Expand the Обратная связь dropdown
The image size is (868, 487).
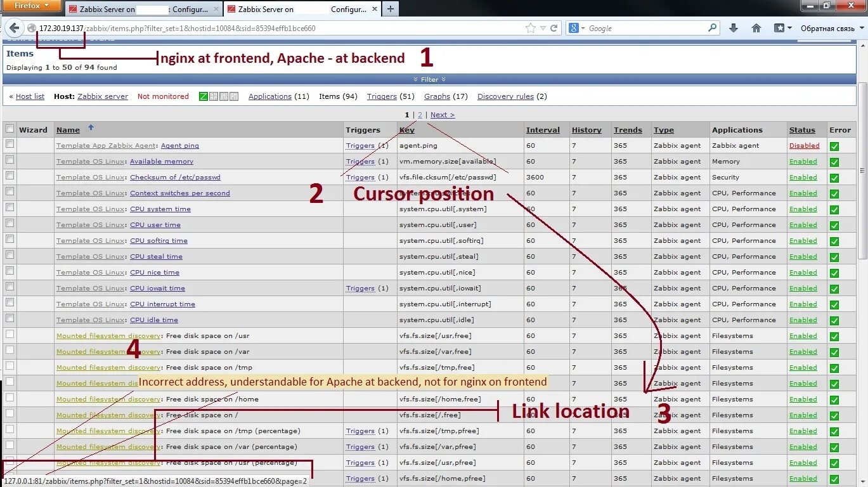point(860,29)
